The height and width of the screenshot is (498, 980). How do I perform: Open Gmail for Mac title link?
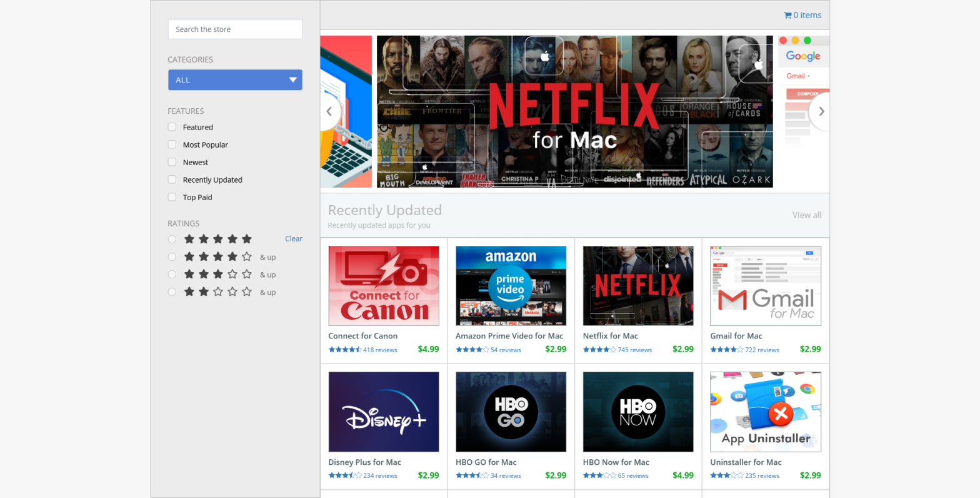point(736,336)
